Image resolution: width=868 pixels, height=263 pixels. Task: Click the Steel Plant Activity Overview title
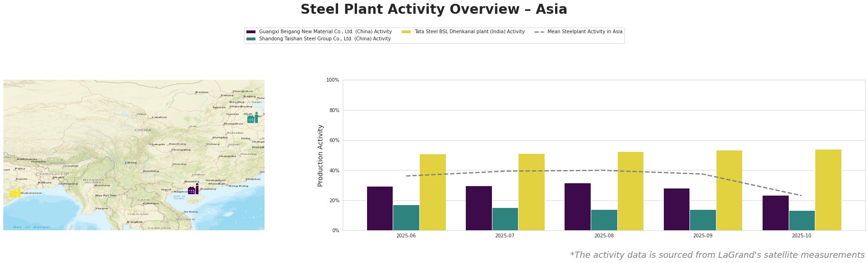(434, 9)
